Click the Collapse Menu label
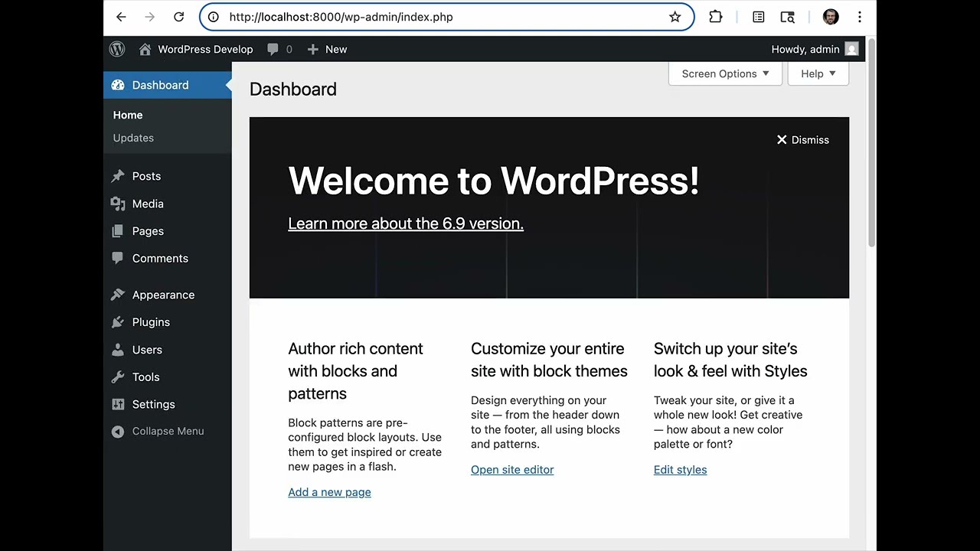The width and height of the screenshot is (980, 551). point(168,432)
